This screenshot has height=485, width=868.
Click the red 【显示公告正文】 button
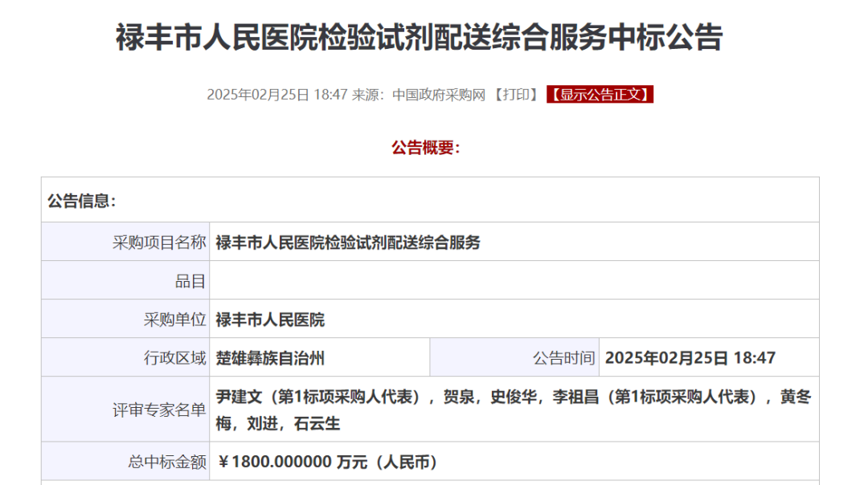600,95
